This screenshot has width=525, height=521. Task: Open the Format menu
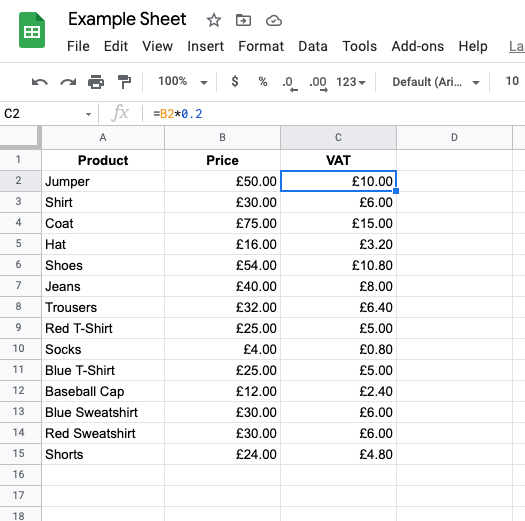click(261, 46)
